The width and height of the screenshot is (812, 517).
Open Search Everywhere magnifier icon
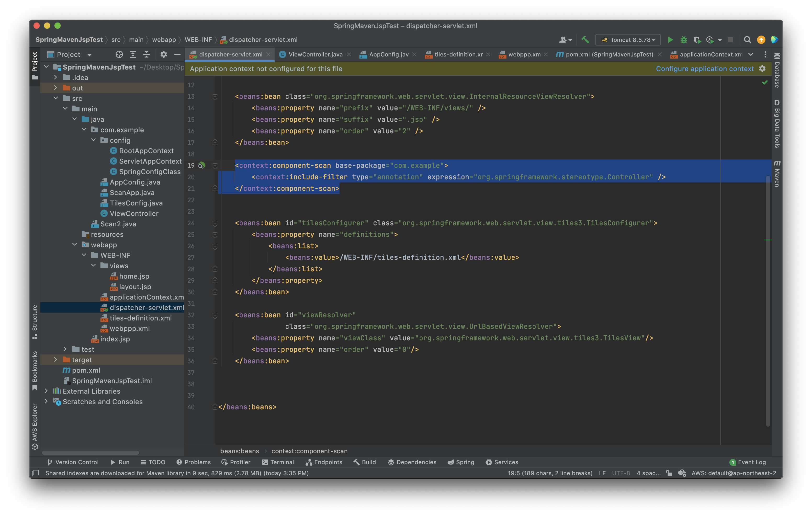(747, 40)
